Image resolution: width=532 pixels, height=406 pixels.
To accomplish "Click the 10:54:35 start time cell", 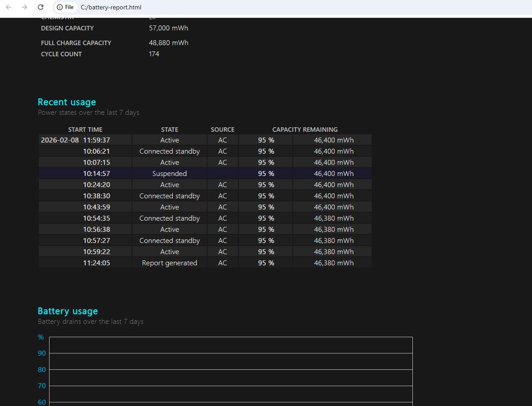I will [96, 218].
